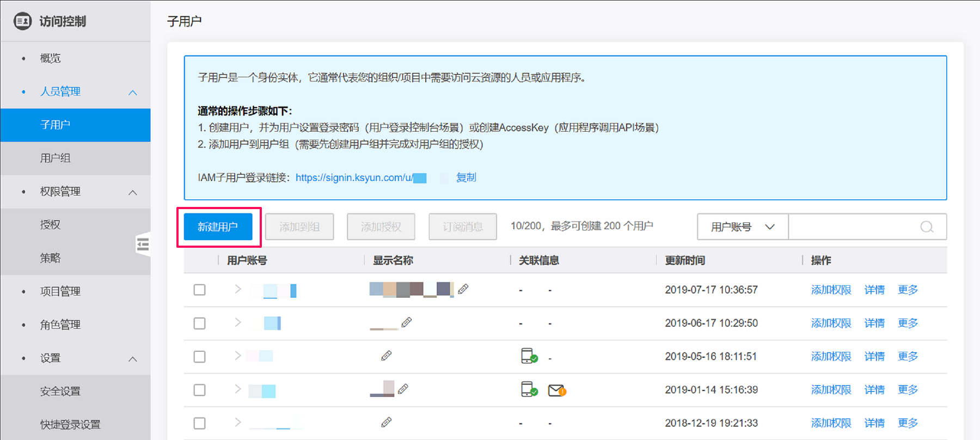Screen dimensions: 980x440
Task: Open 概览 in the sidebar
Action: (50, 58)
